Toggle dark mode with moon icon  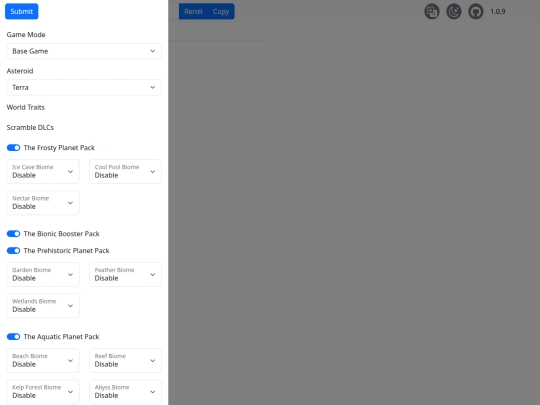click(x=454, y=11)
